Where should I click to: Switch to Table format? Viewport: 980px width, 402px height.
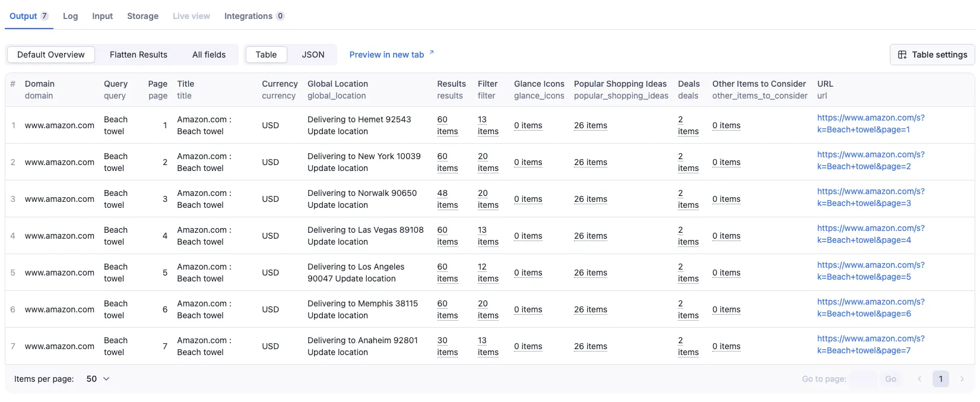tap(266, 55)
